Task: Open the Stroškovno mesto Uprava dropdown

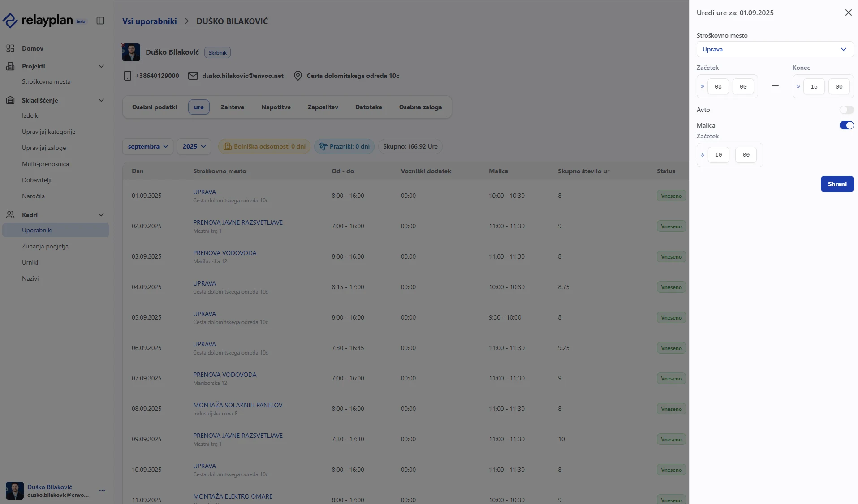Action: click(775, 49)
